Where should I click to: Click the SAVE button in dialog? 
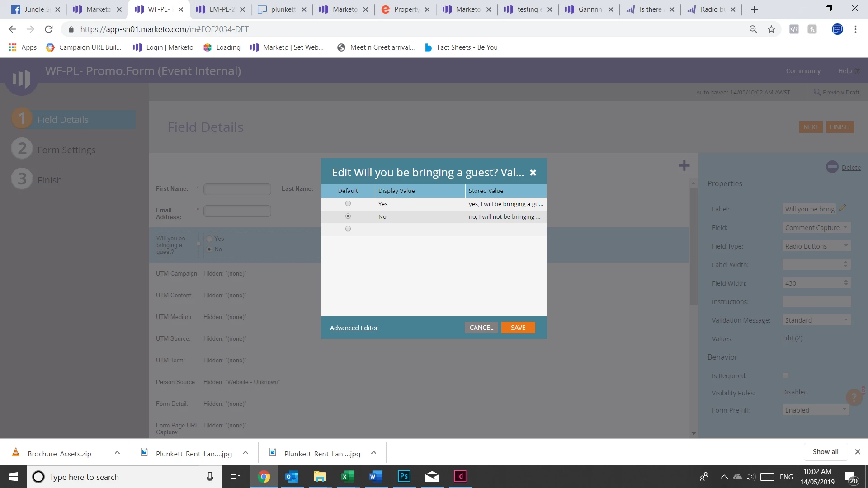(518, 328)
